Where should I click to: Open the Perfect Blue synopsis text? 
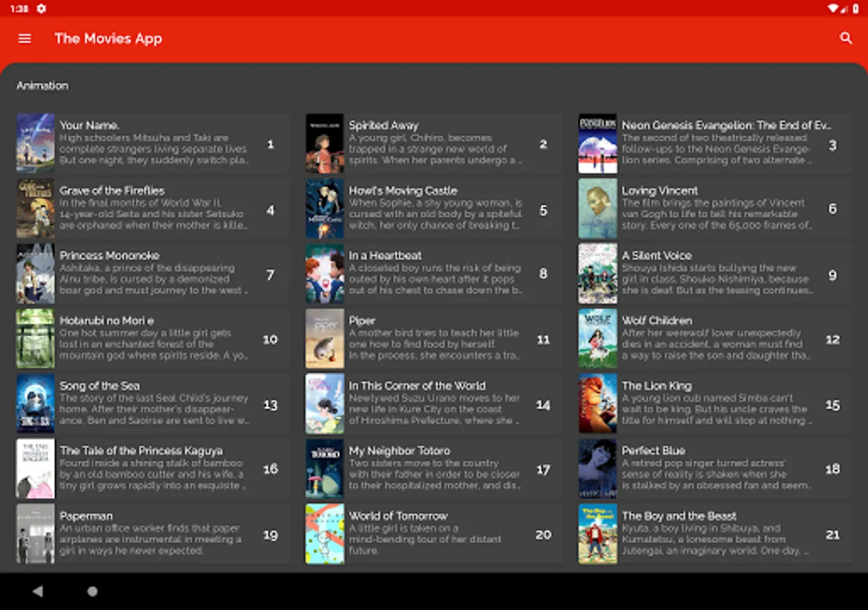pyautogui.click(x=717, y=474)
